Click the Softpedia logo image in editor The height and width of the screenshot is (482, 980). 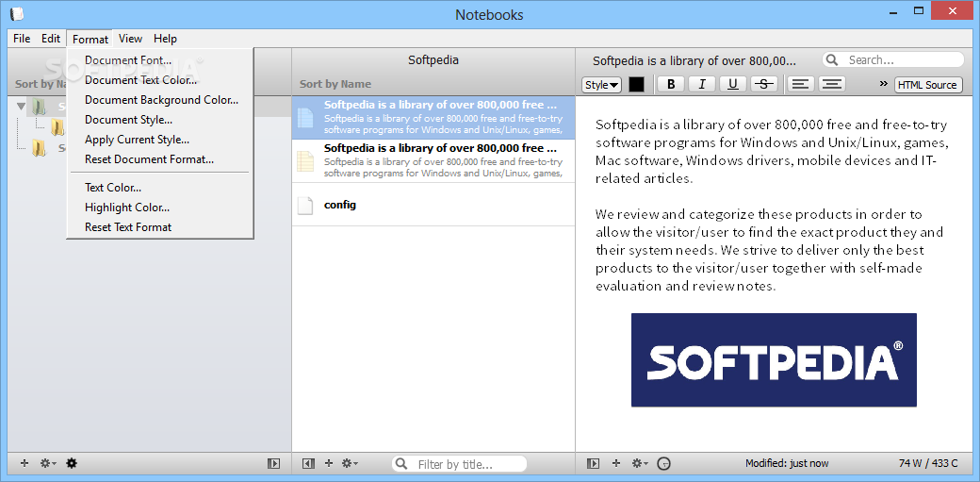(774, 360)
